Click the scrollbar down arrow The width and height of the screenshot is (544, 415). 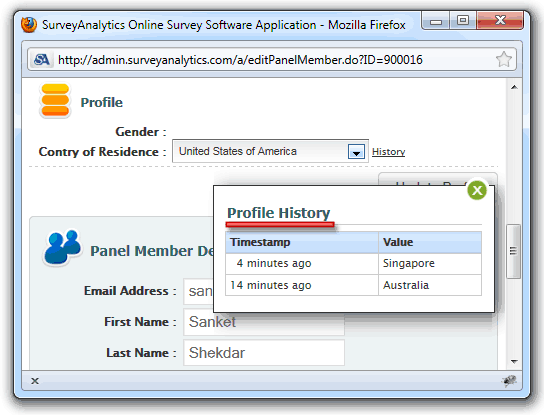click(514, 362)
